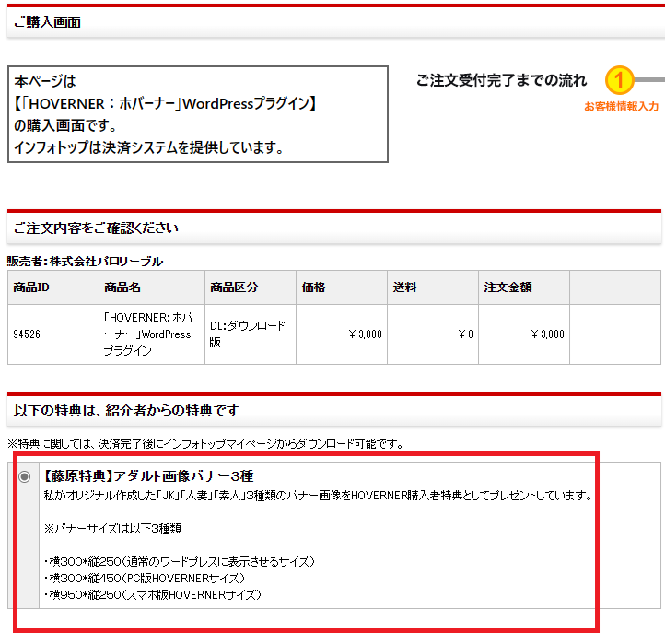The width and height of the screenshot is (665, 644).
Task: Click the 商品名 column header
Action: click(152, 287)
